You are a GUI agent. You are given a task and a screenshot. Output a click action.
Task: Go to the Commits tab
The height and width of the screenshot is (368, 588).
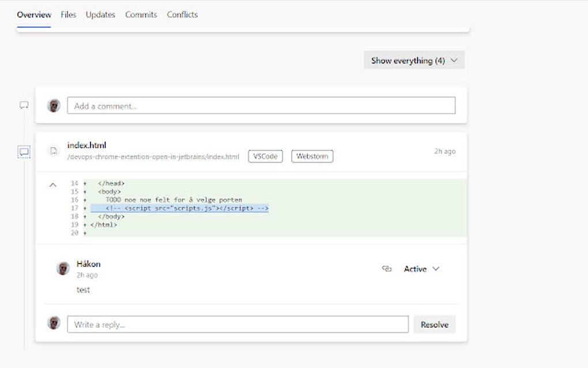[x=141, y=15]
